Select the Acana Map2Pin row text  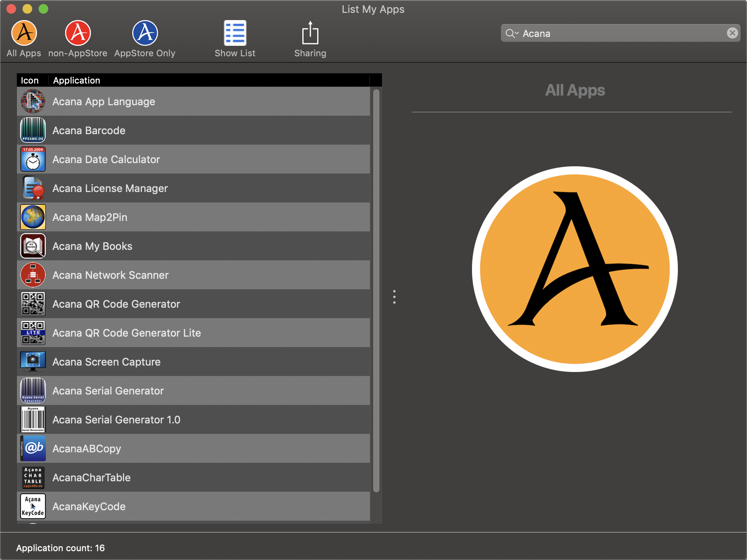click(x=90, y=218)
